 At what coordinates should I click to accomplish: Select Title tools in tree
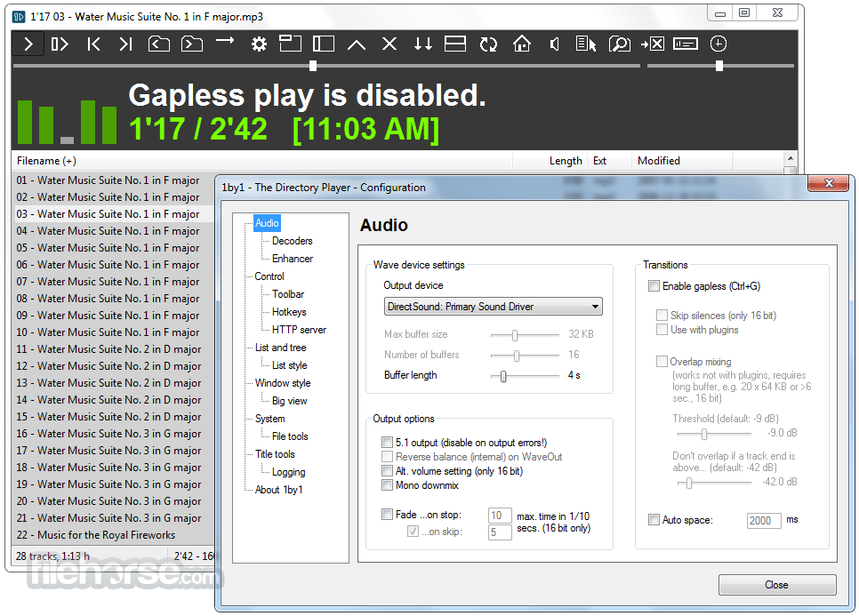pos(275,454)
